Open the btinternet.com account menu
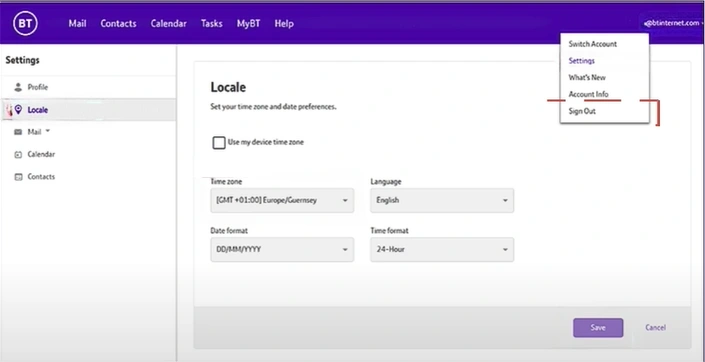 (673, 23)
